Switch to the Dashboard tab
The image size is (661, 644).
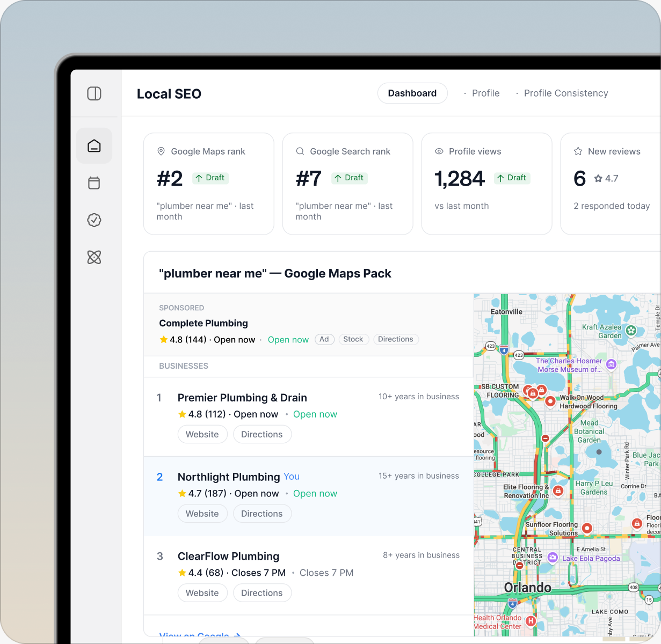click(412, 93)
